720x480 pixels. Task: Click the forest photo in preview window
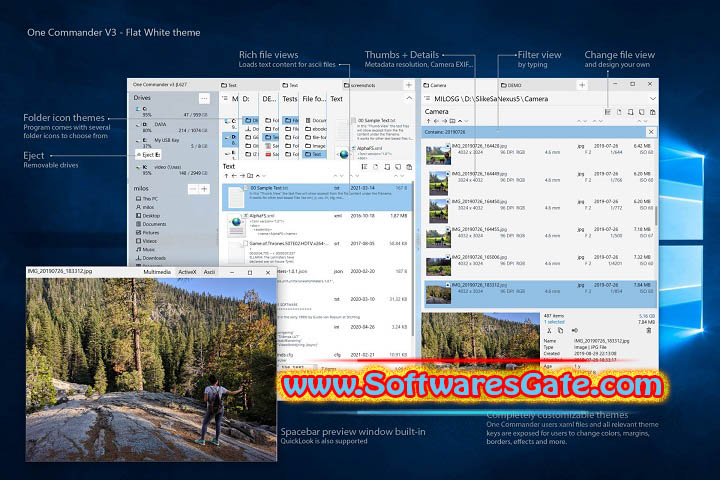152,369
